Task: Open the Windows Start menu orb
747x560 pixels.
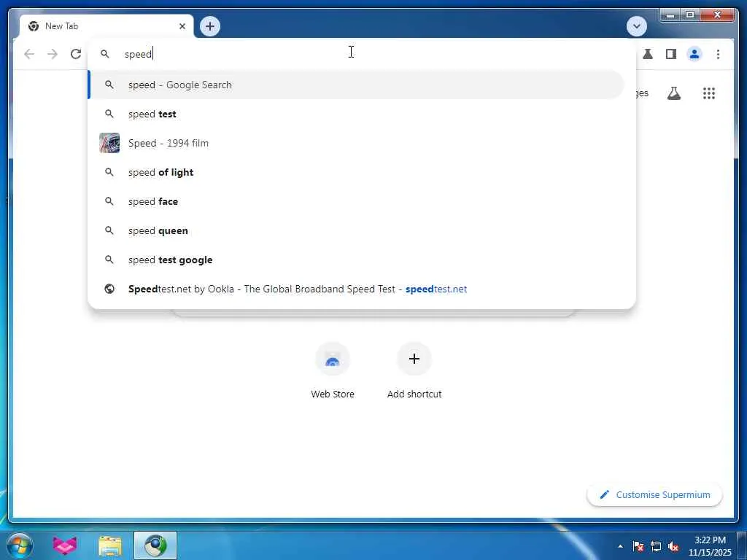Action: pos(20,545)
